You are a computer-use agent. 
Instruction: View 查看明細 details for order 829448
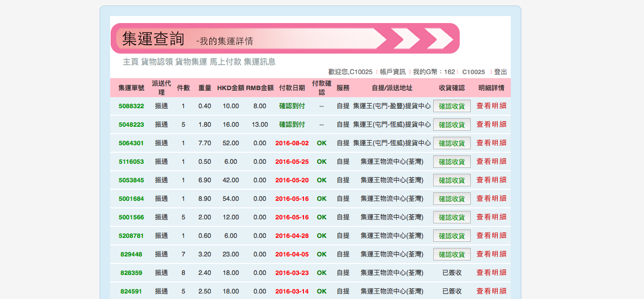coord(491,254)
